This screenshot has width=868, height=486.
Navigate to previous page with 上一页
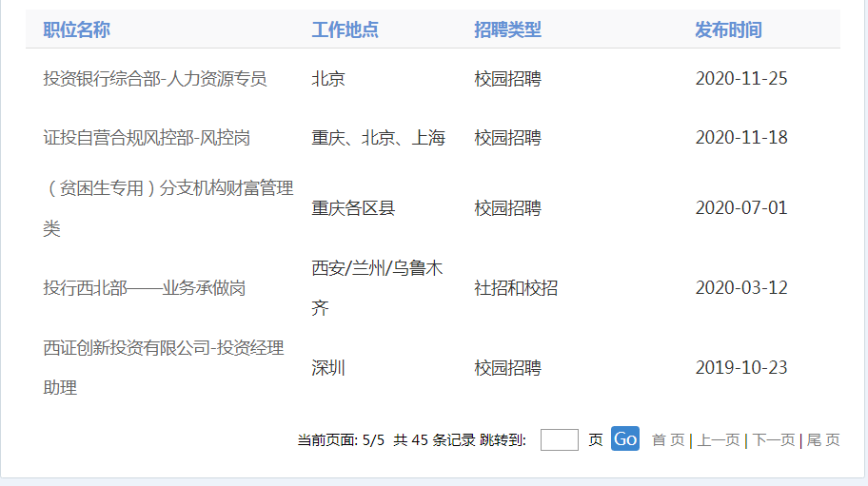[x=718, y=440]
